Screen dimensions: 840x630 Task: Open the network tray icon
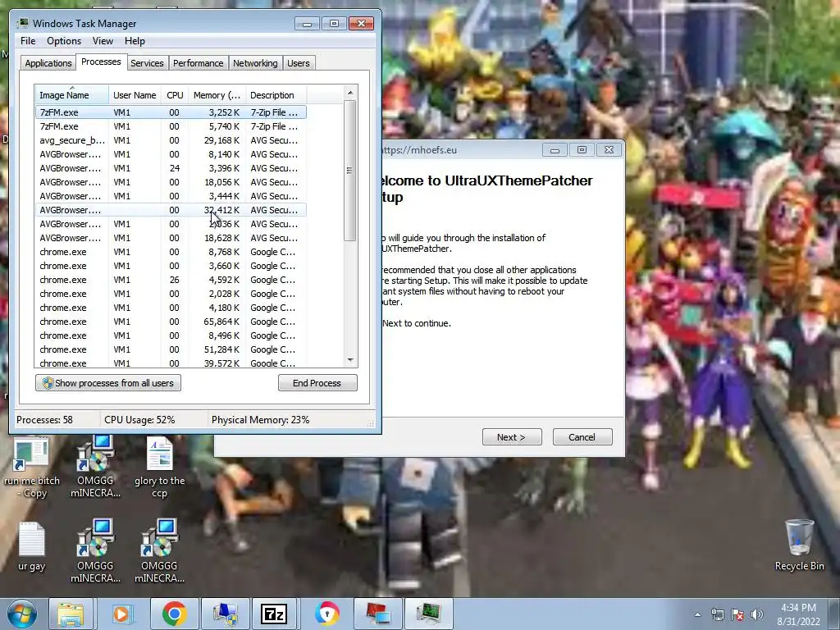pyautogui.click(x=717, y=614)
